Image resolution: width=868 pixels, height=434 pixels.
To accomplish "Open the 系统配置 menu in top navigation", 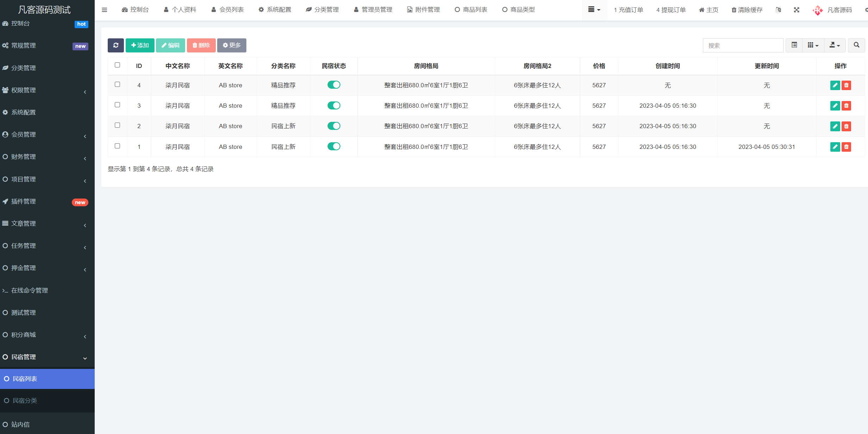I will [x=275, y=10].
